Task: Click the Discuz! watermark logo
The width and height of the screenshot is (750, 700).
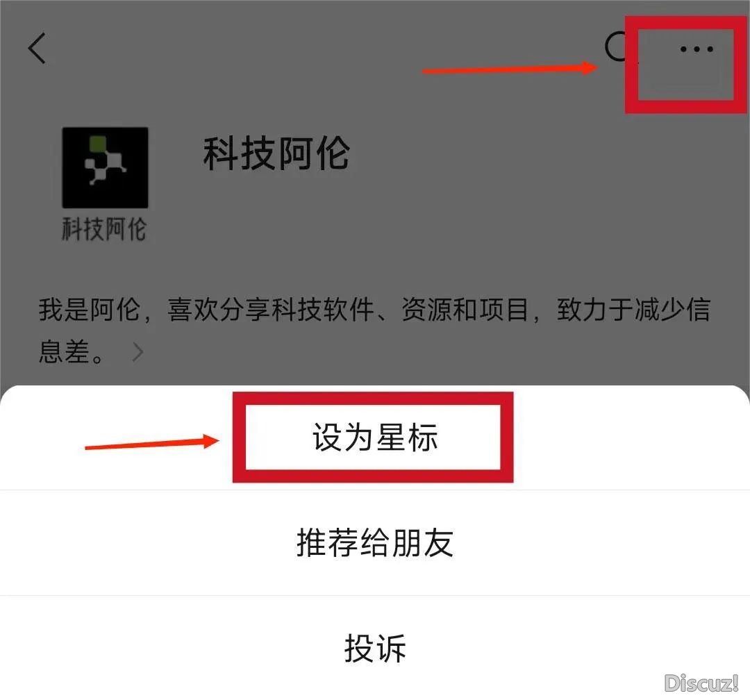Action: [701, 683]
